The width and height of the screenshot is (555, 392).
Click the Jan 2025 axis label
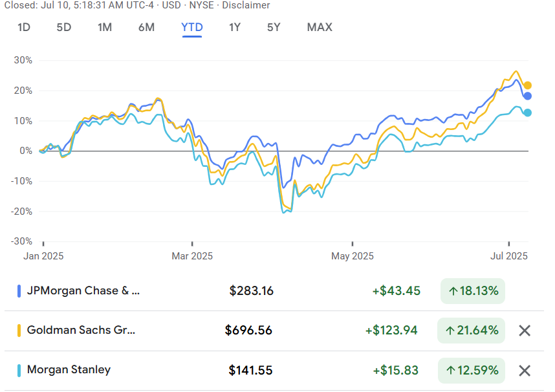tap(43, 256)
